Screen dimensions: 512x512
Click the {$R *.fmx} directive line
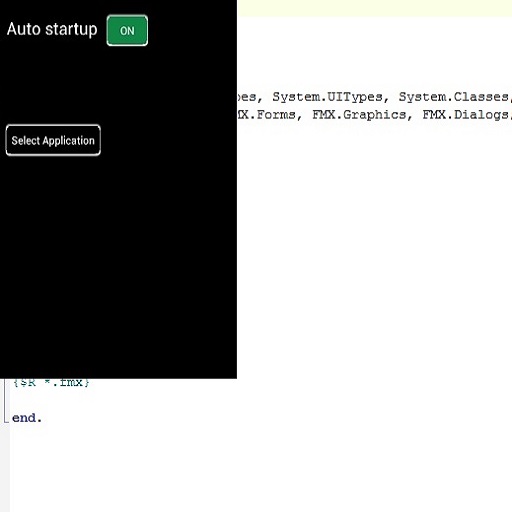click(x=51, y=383)
